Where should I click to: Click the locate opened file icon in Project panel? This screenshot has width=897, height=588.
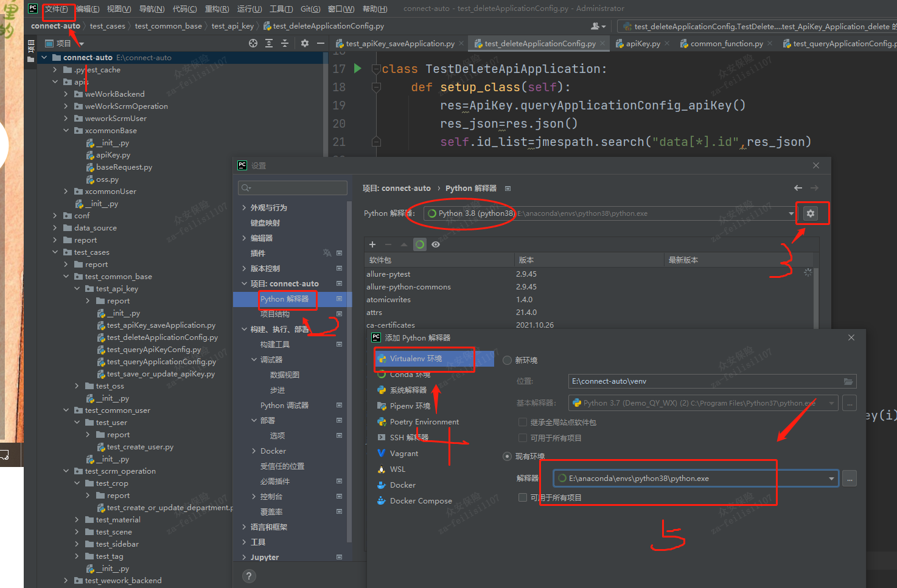point(253,43)
